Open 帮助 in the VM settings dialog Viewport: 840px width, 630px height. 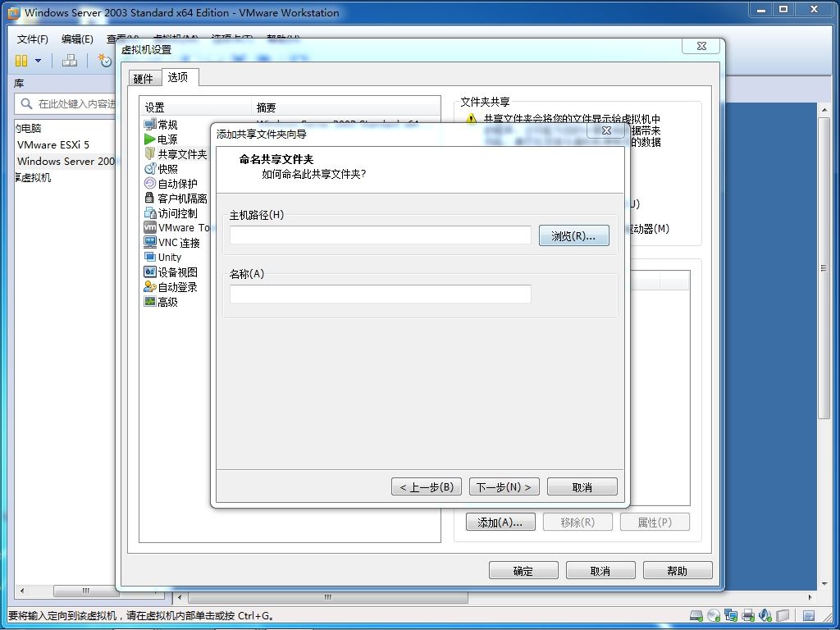tap(678, 571)
